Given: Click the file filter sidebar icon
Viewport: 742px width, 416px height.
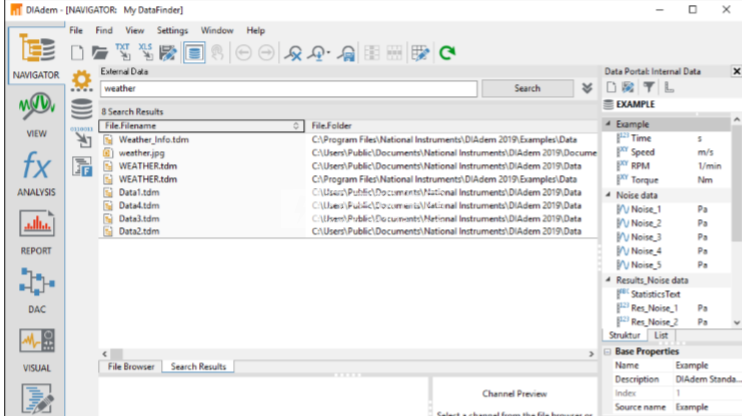Looking at the screenshot, I should [82, 167].
